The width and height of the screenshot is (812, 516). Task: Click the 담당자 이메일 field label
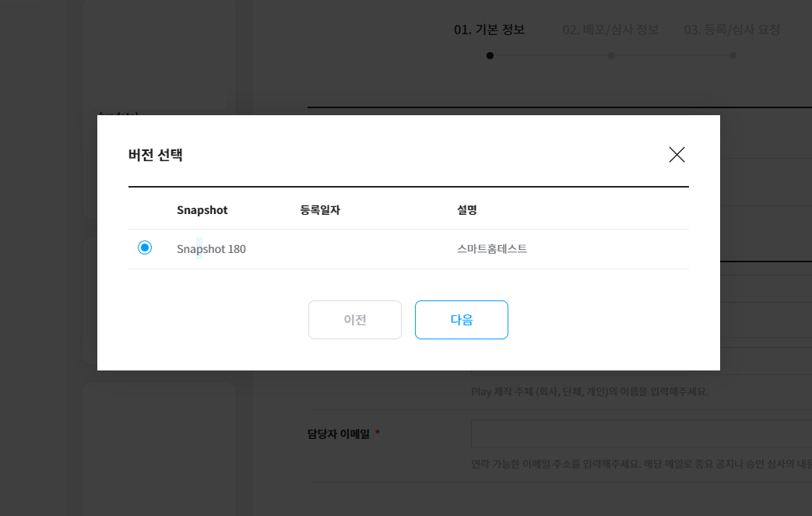(x=339, y=434)
